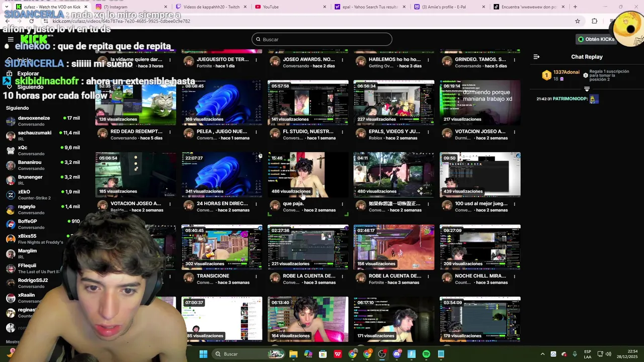Click channel avatar beside RED DEAD REDEMPT...
Viewport: 644px width, 362px height.
tap(103, 133)
